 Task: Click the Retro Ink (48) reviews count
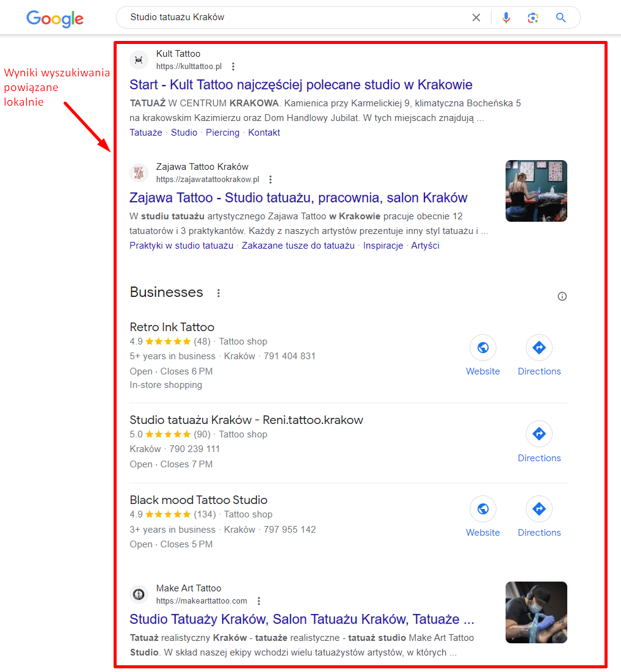click(x=202, y=341)
